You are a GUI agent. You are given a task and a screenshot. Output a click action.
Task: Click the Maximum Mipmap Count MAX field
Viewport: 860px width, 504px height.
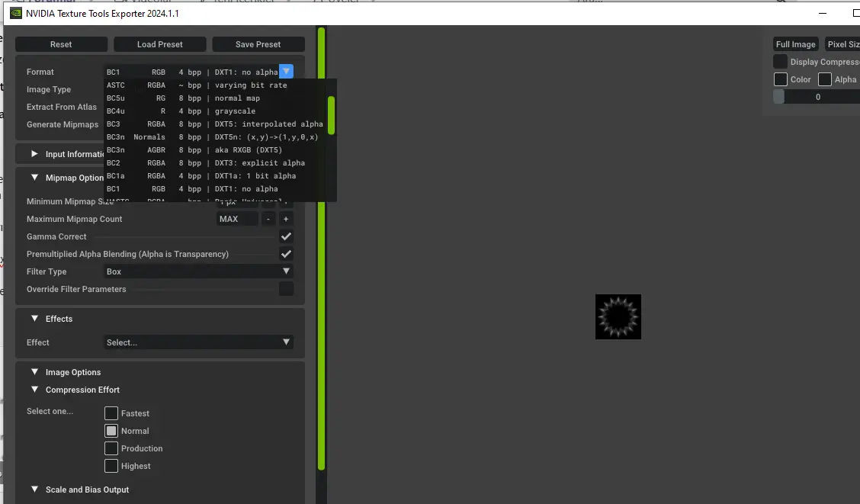click(237, 219)
